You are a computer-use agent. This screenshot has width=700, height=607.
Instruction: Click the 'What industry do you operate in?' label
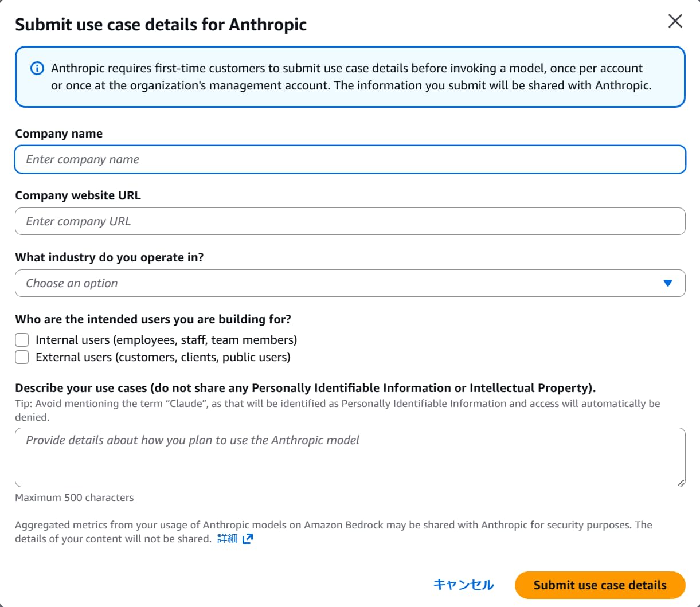click(110, 257)
